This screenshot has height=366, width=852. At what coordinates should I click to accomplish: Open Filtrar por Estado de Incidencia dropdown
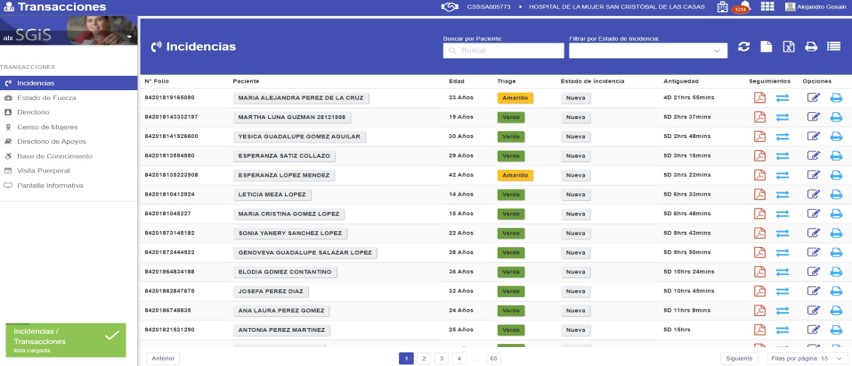coord(648,51)
